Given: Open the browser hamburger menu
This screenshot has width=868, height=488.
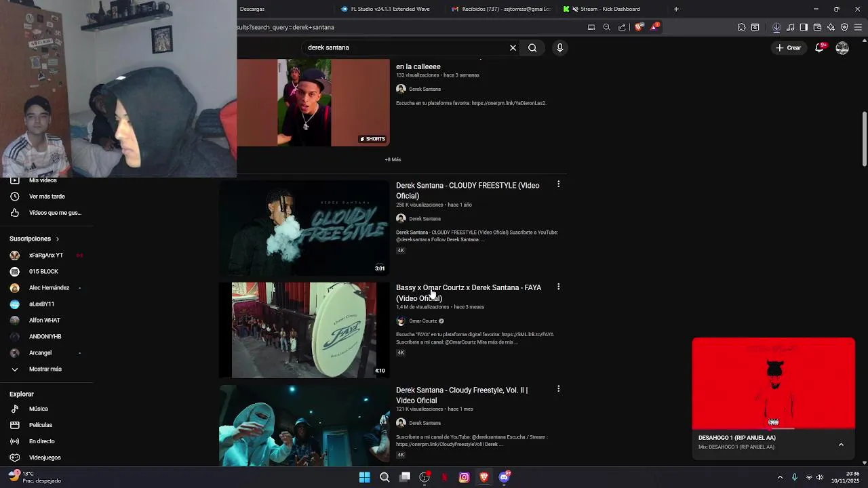Looking at the screenshot, I should click(859, 27).
